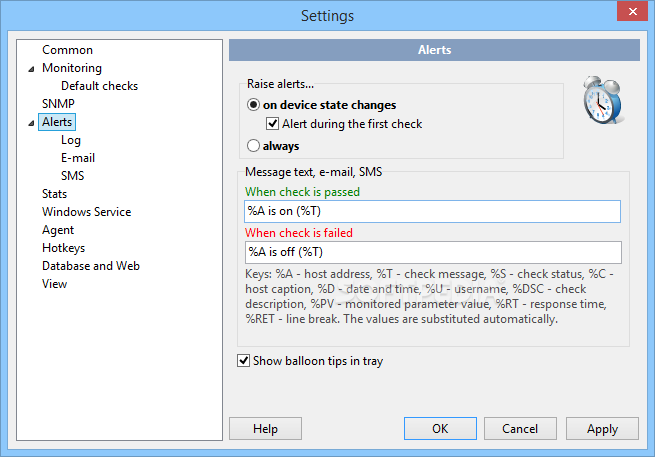Open Hotkeys settings
Viewport: 655px width, 457px height.
[63, 248]
